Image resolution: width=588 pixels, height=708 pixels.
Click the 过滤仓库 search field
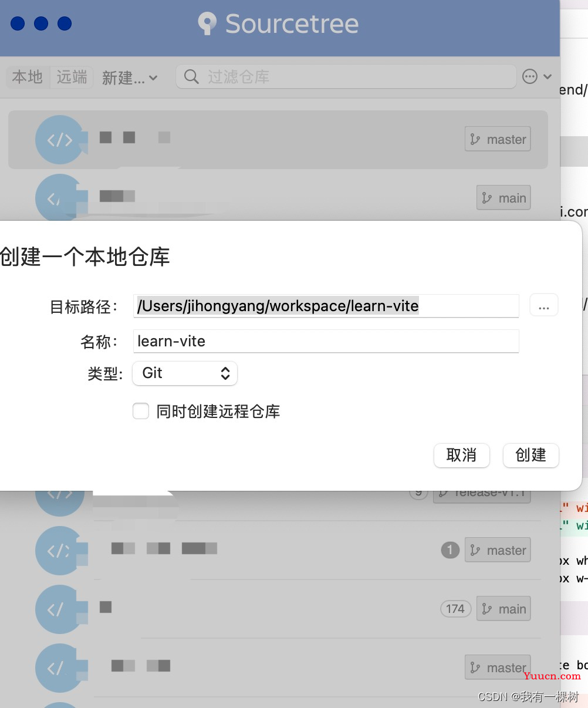(346, 77)
